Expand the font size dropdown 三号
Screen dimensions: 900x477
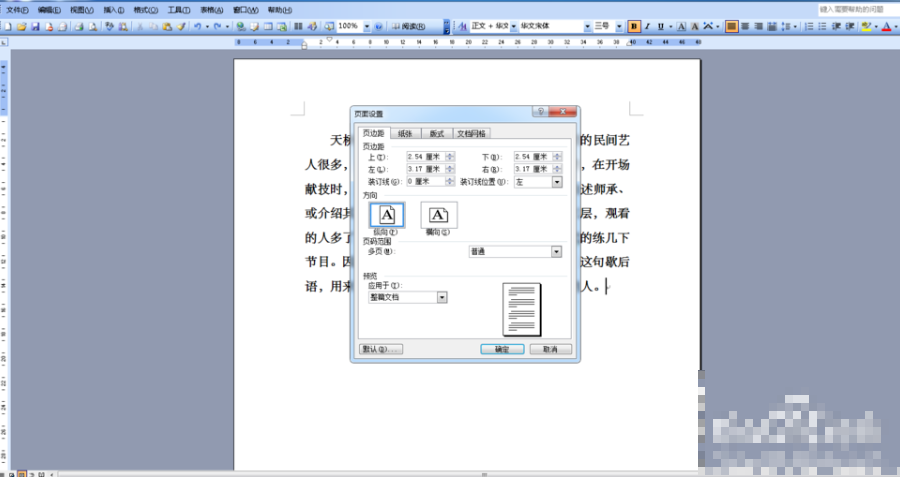coord(619,26)
